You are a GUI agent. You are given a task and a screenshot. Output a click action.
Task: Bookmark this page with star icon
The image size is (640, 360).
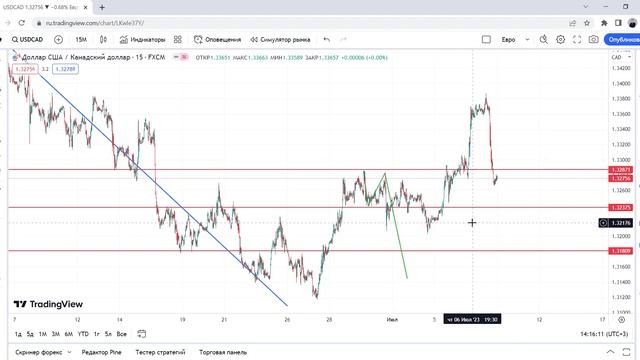click(587, 23)
